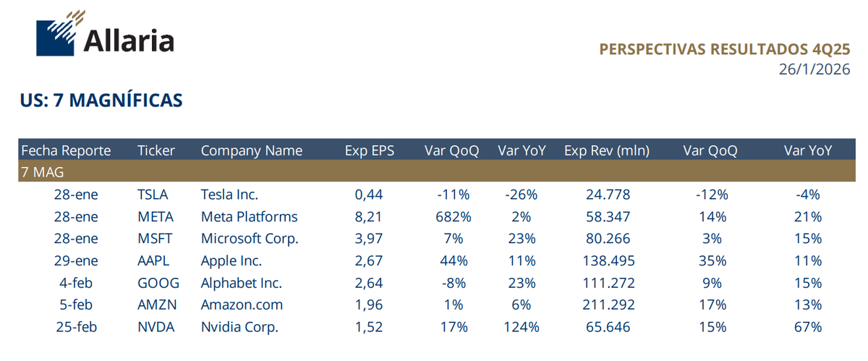Select the Company Name column header
868x361 pixels.
point(251,150)
